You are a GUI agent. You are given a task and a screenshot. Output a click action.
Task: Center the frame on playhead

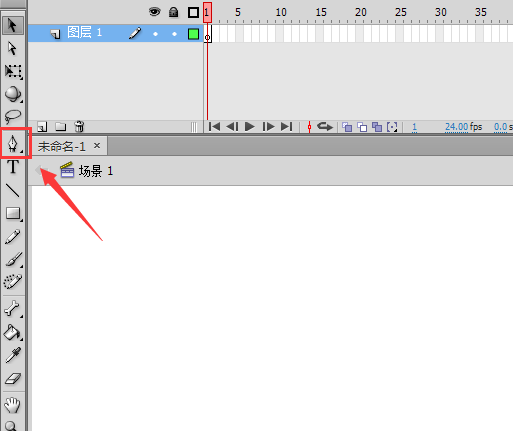(309, 127)
